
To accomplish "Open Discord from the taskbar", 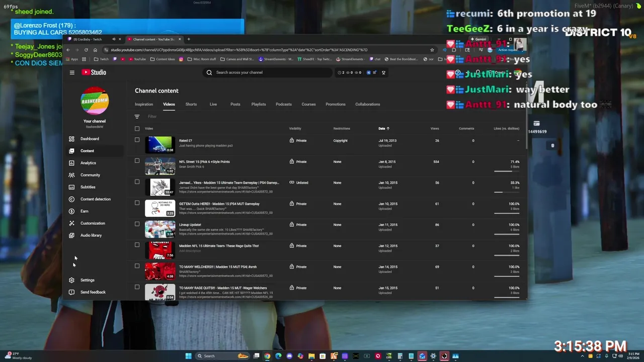I will coord(289,356).
